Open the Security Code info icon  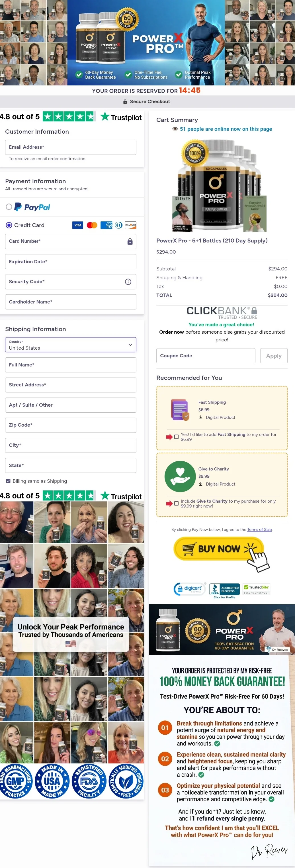click(x=128, y=282)
